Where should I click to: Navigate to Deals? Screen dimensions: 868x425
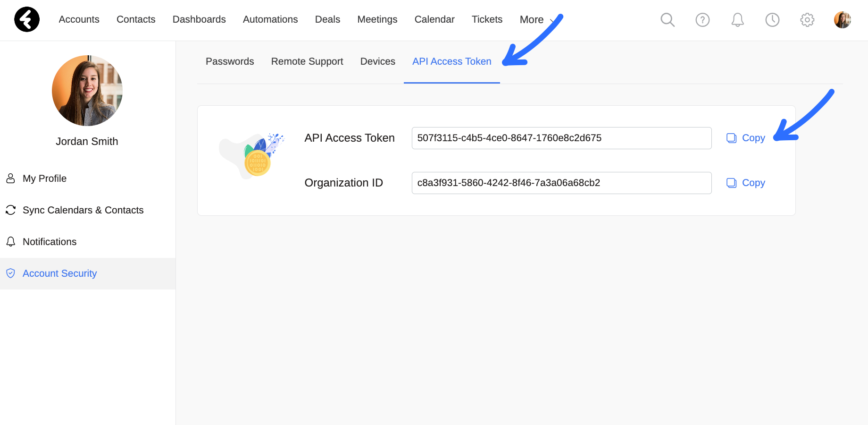(327, 19)
